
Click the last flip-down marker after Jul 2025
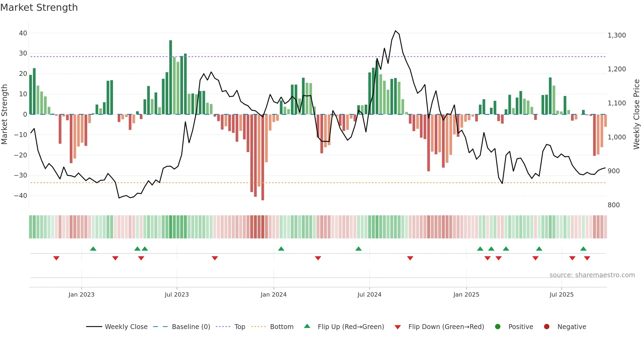coord(587,258)
